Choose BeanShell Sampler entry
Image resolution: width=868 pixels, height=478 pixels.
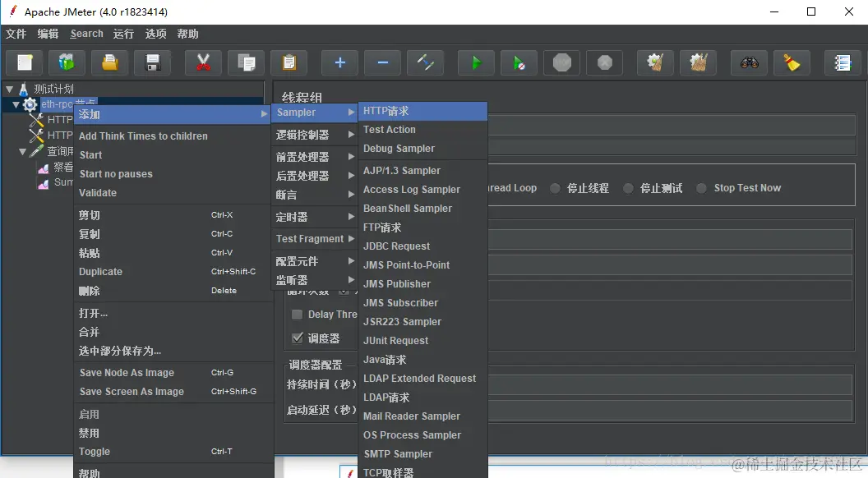[x=423, y=208]
